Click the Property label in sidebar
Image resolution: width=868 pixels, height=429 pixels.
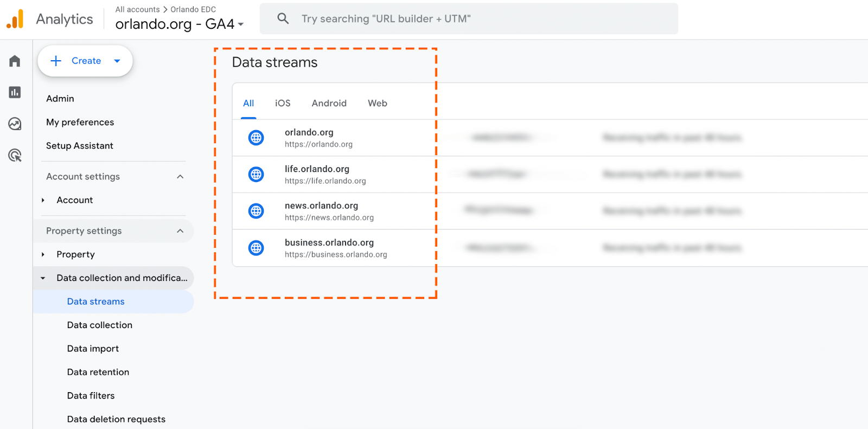click(75, 254)
